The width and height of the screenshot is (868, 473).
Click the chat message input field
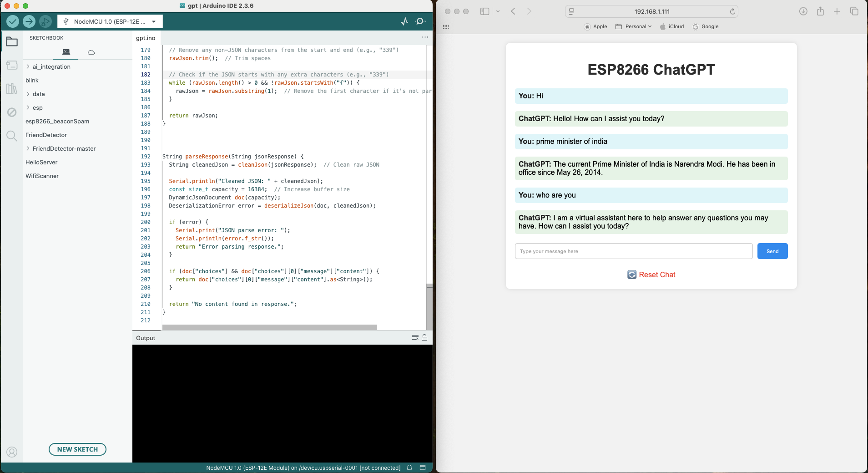click(634, 251)
